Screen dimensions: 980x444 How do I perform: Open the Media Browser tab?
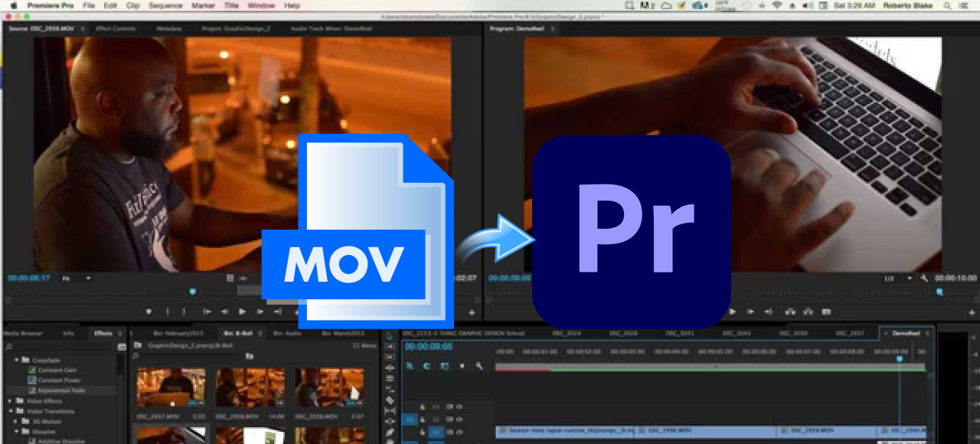[24, 334]
